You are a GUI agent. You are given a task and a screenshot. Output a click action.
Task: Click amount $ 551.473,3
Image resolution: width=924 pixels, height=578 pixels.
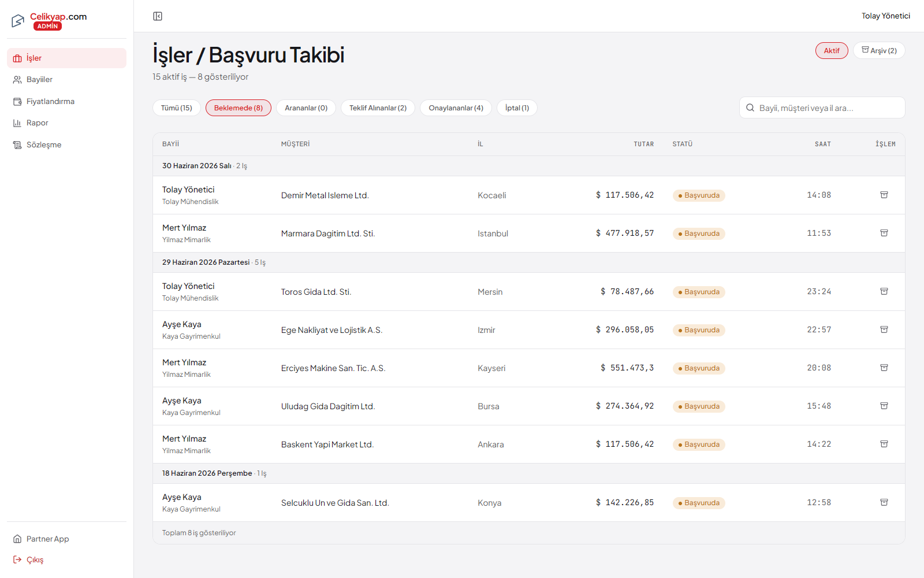click(x=627, y=368)
